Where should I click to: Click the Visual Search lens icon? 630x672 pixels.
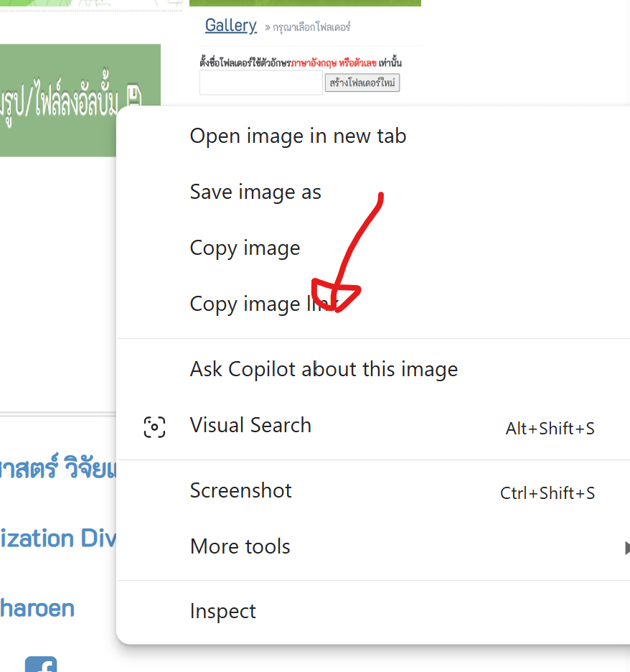pyautogui.click(x=154, y=426)
